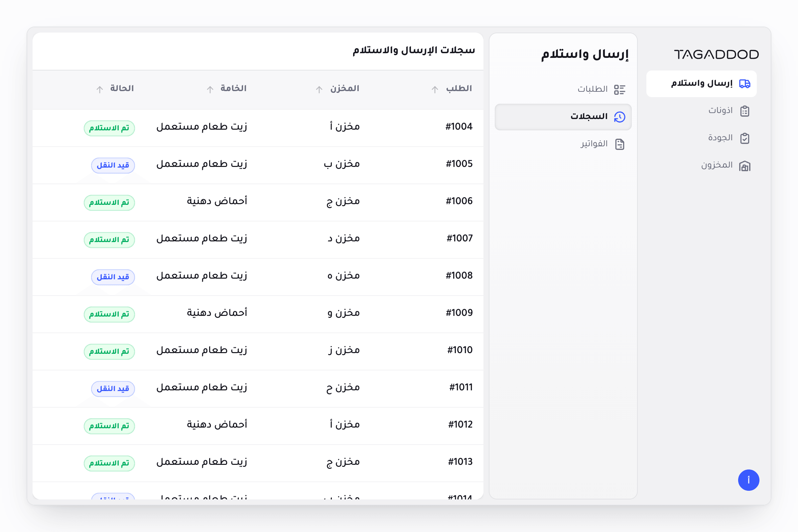Screen dimensions: 798x532
Task: Click order number #1005
Action: [x=459, y=164]
